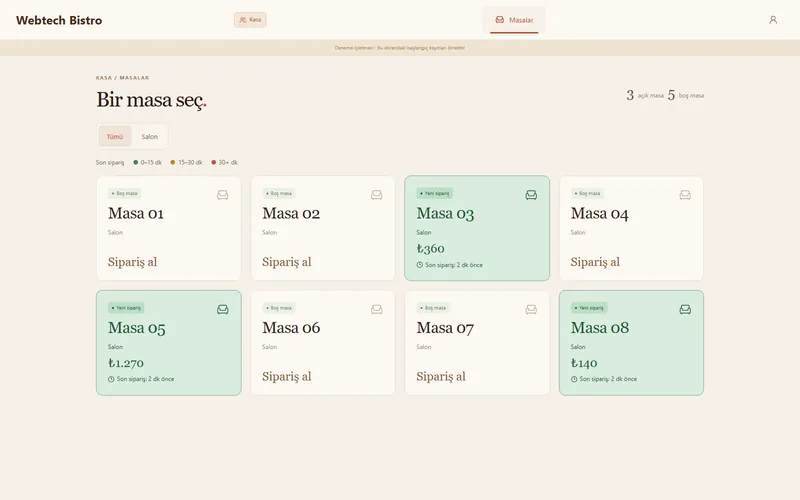Image resolution: width=800 pixels, height=500 pixels.
Task: Go to Webtech Bistro home
Action: click(59, 20)
